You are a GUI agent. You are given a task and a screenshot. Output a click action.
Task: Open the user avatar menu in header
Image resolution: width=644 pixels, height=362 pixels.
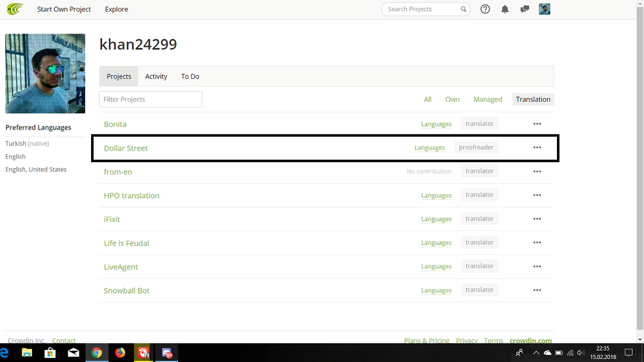tap(544, 9)
